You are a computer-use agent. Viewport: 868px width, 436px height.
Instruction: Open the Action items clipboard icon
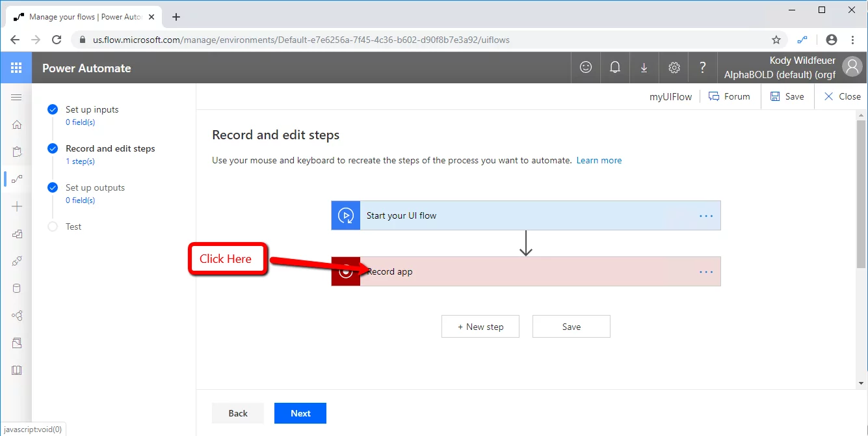tap(17, 152)
